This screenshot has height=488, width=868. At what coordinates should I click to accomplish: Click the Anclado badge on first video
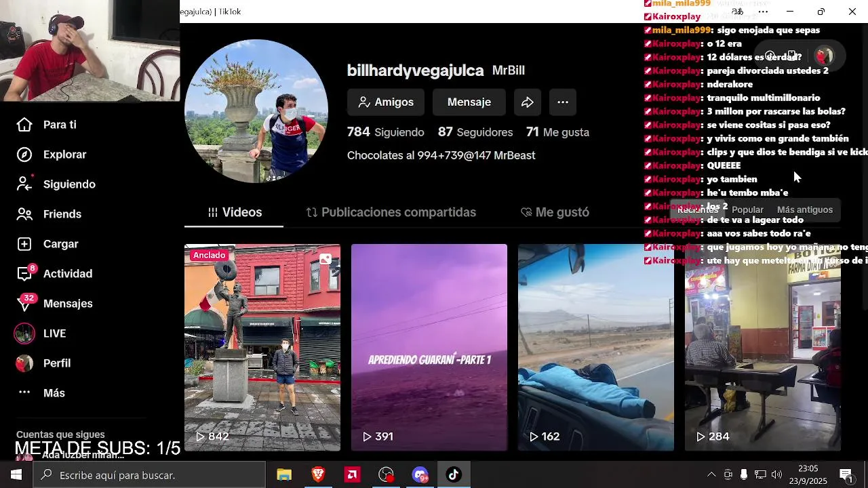point(209,255)
